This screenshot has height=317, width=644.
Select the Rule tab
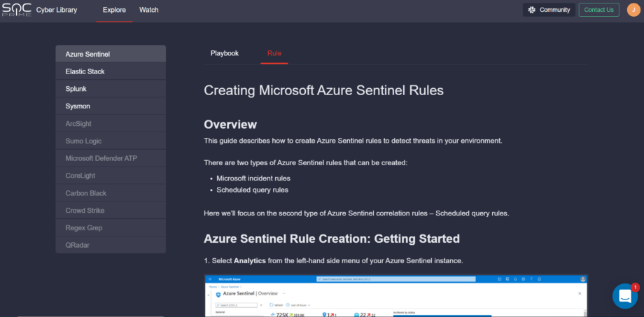(274, 53)
